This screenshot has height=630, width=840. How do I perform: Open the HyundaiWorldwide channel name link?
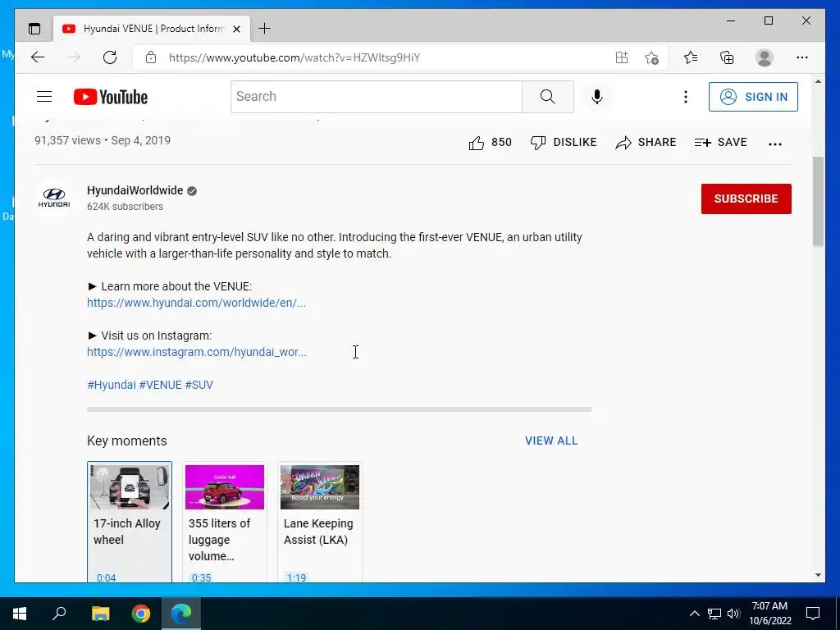click(x=135, y=190)
